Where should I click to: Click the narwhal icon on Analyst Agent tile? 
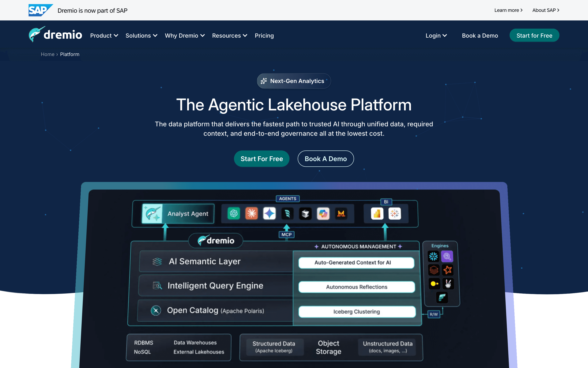152,213
